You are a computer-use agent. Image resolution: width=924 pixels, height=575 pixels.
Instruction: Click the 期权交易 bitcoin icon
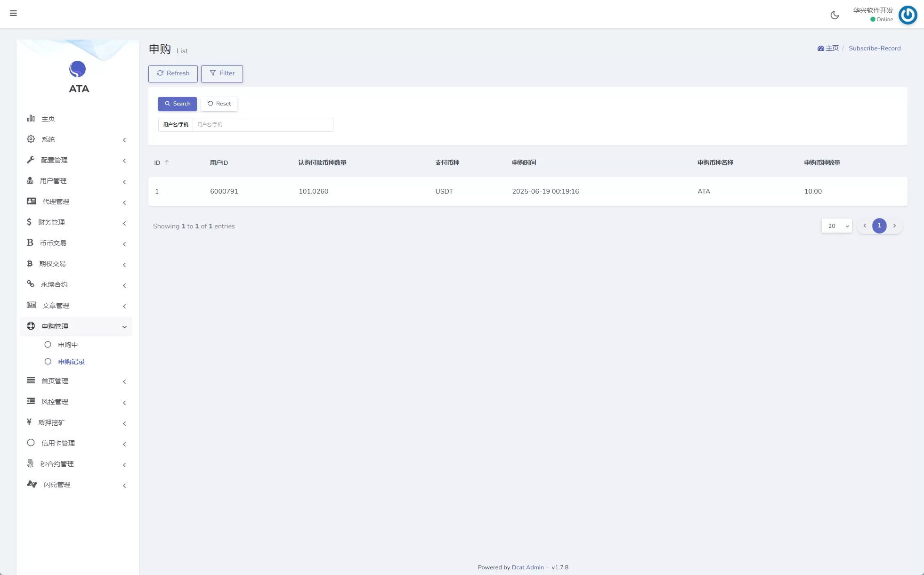(x=30, y=263)
